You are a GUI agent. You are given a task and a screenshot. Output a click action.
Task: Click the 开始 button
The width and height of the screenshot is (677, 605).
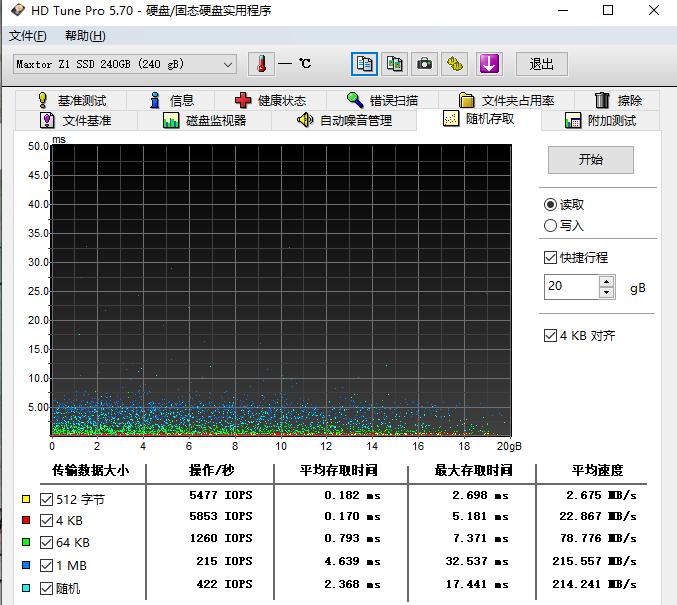591,160
